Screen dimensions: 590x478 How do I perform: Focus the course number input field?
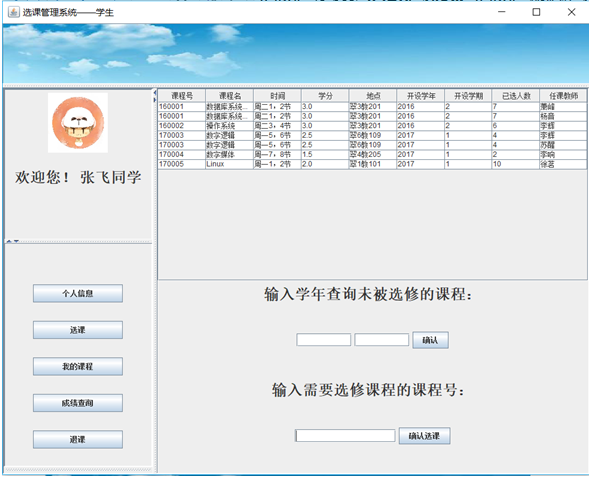point(345,435)
